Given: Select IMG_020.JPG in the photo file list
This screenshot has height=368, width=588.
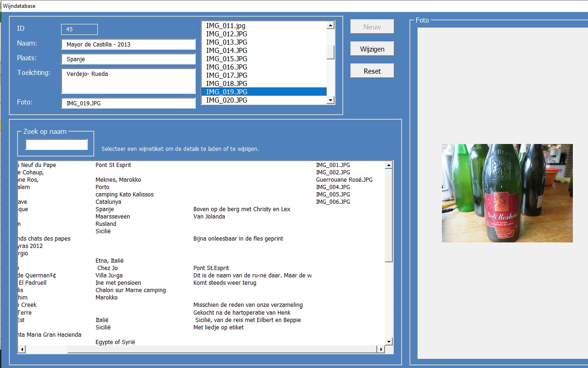Looking at the screenshot, I should coord(264,100).
